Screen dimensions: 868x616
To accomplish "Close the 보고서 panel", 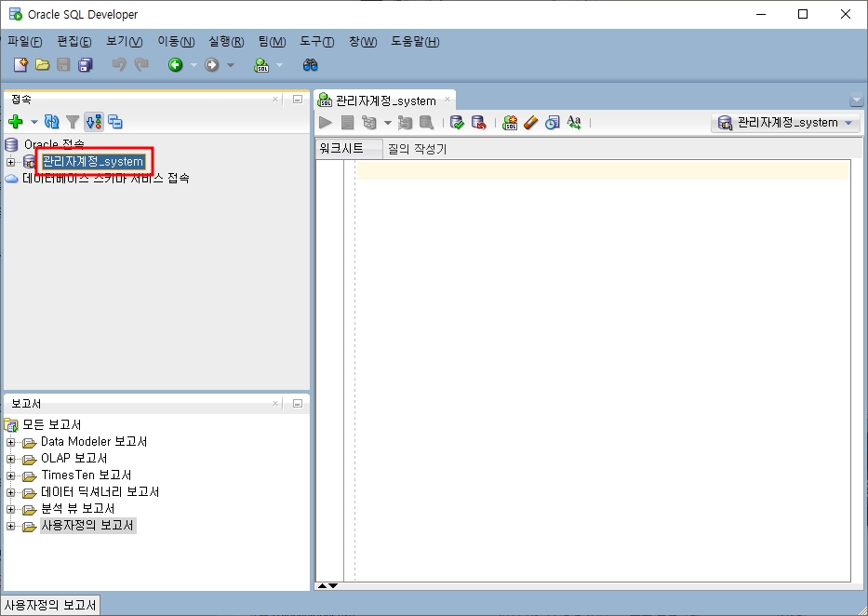I will [275, 404].
